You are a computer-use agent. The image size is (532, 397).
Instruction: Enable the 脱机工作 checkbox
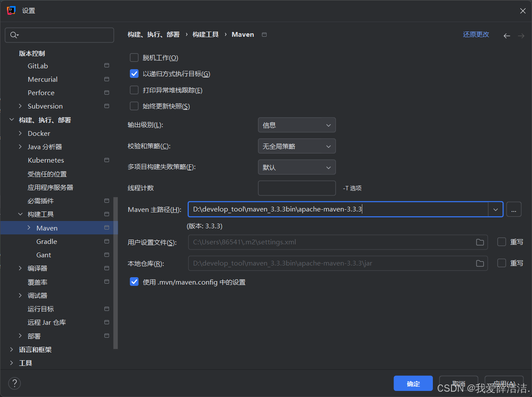click(x=134, y=57)
